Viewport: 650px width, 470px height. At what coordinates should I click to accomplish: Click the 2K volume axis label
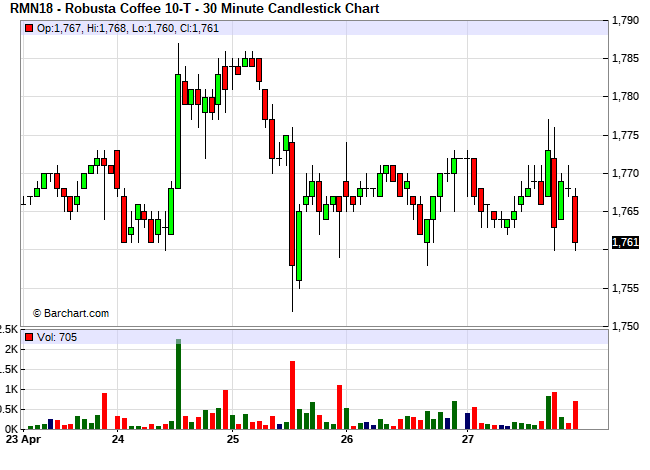[11, 349]
